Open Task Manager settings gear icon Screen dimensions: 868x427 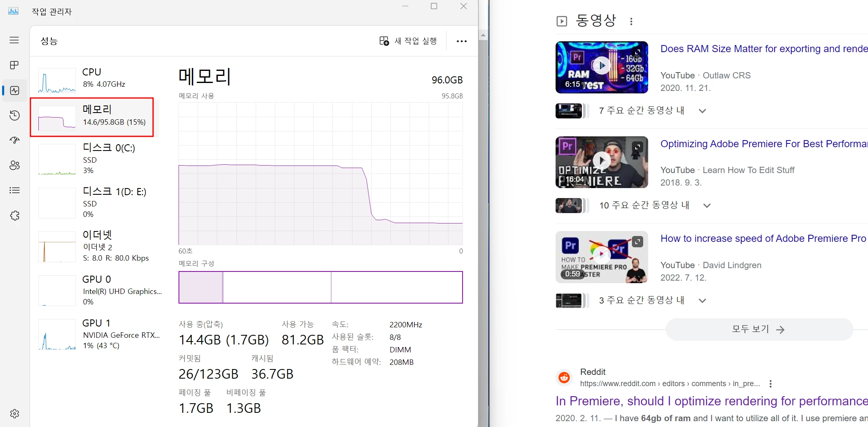click(x=15, y=414)
